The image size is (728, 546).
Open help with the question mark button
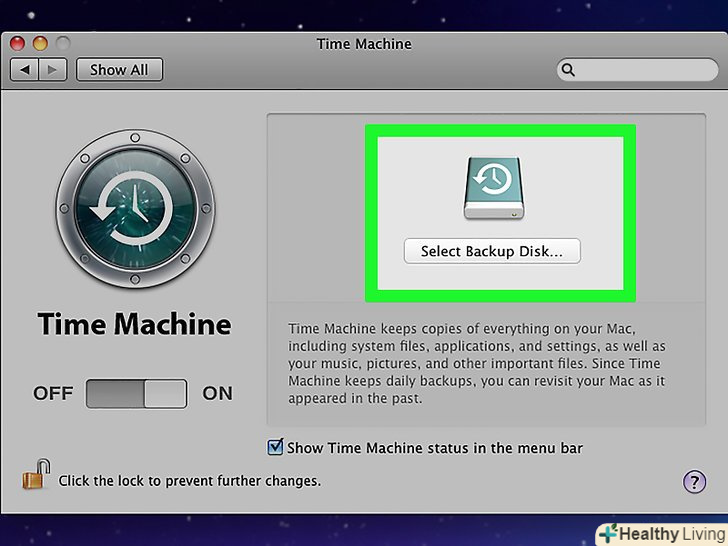pyautogui.click(x=694, y=482)
